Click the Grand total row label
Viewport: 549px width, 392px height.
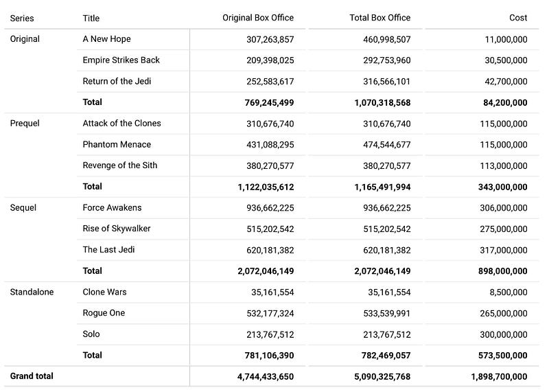(x=32, y=376)
